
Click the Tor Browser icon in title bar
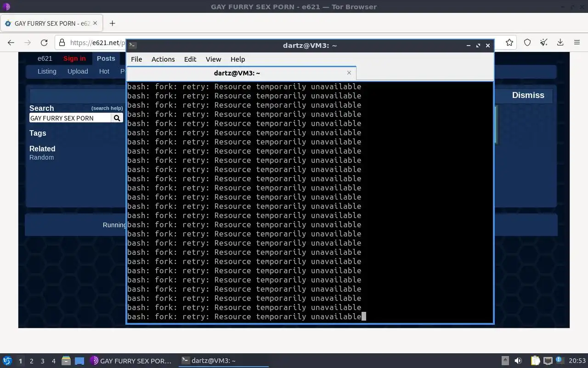(x=6, y=6)
